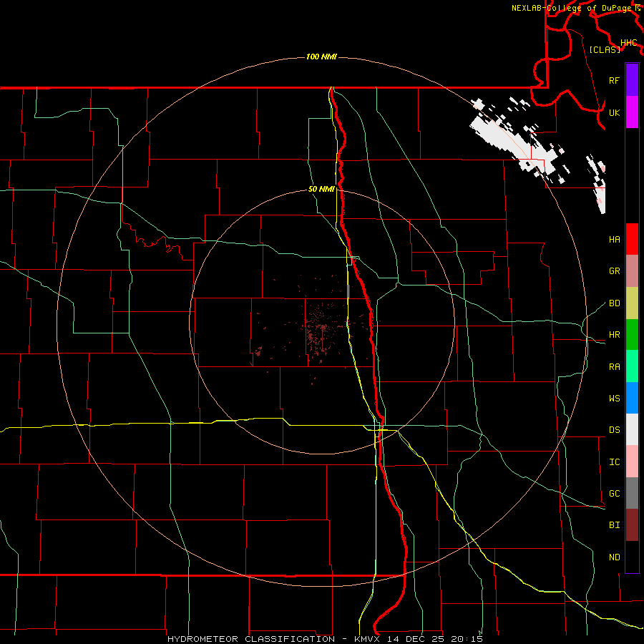Click the "HA" legend label
Image resolution: width=644 pixels, height=644 pixels.
[614, 240]
